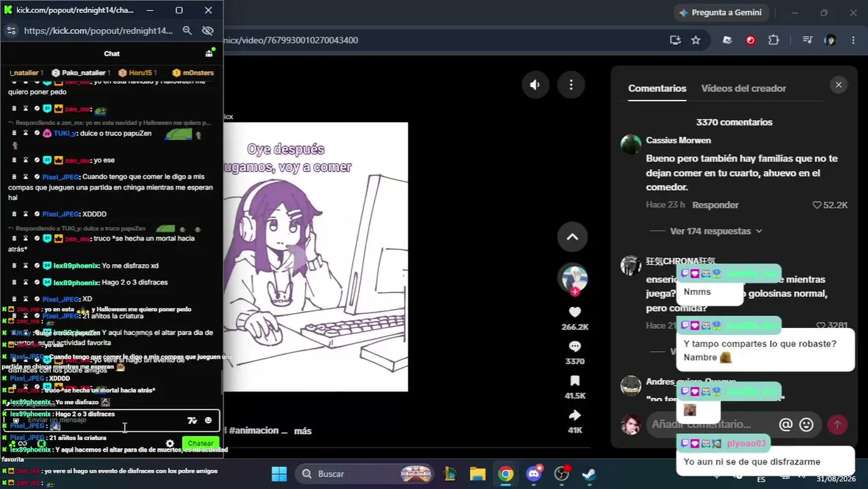Select Horu15 in gifter leaderboard
Image resolution: width=868 pixels, height=489 pixels.
[x=137, y=73]
